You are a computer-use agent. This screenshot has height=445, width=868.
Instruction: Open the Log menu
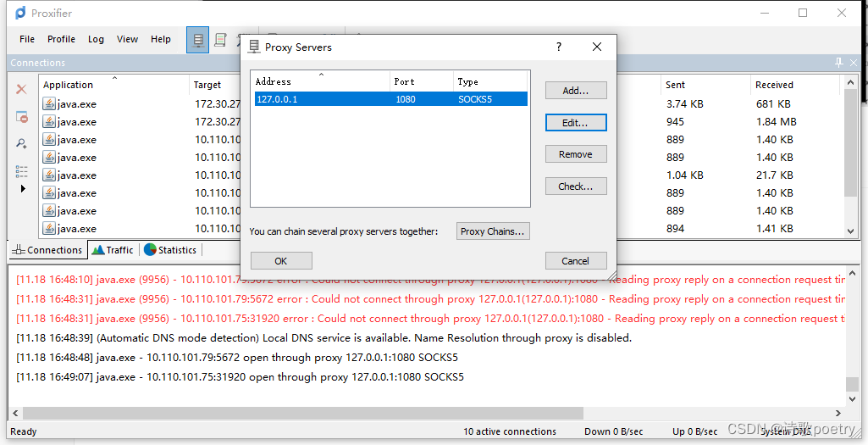pos(96,39)
